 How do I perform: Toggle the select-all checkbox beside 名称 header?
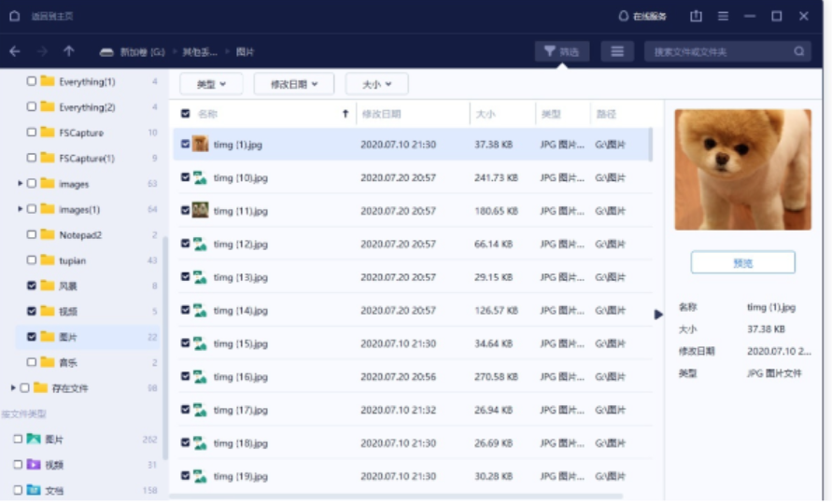(x=185, y=114)
